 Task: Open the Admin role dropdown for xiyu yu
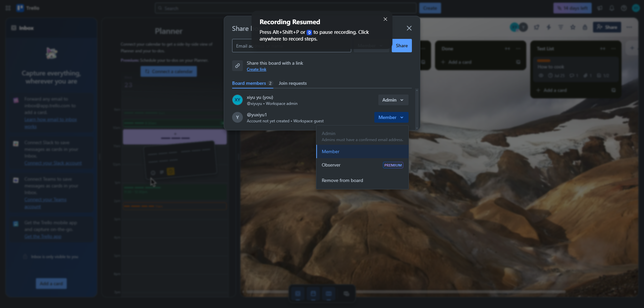pos(393,100)
